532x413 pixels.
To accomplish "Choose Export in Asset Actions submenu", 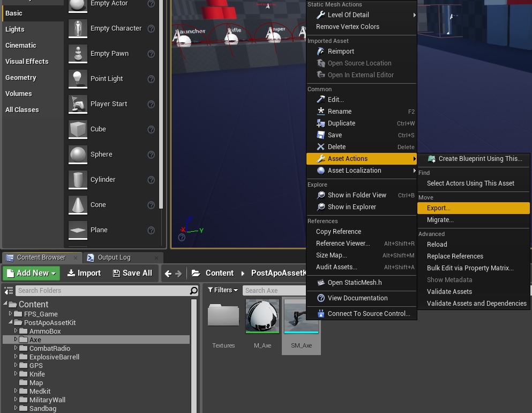I will (x=439, y=208).
